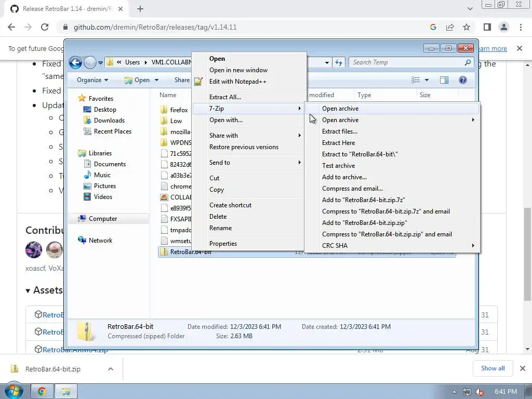Select Computer in navigation pane
This screenshot has width=532, height=399.
[x=109, y=219]
